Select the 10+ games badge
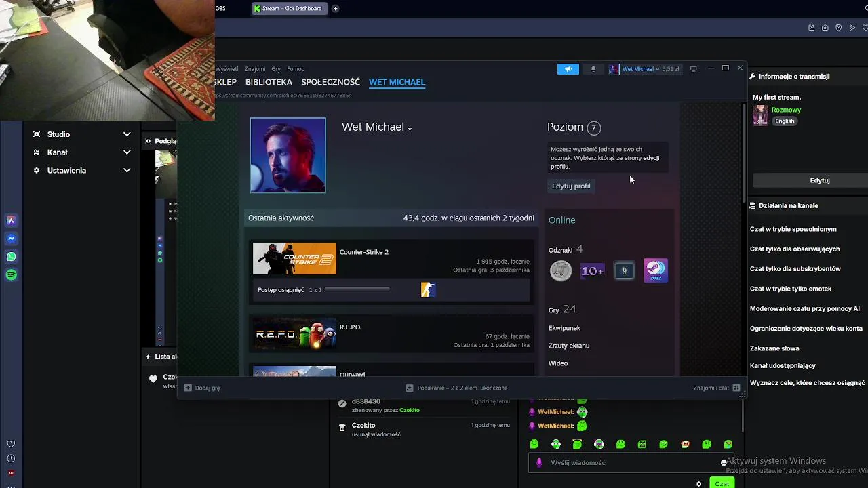 [592, 270]
